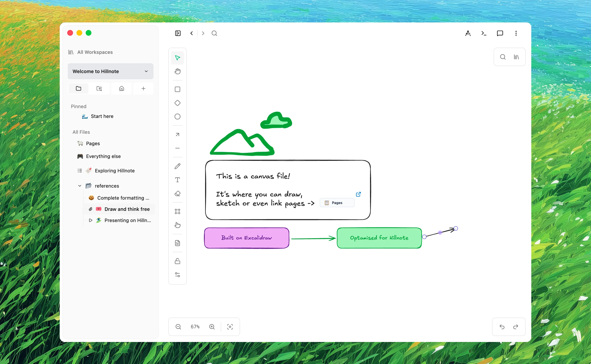
Task: Toggle the comments panel icon
Action: (500, 33)
